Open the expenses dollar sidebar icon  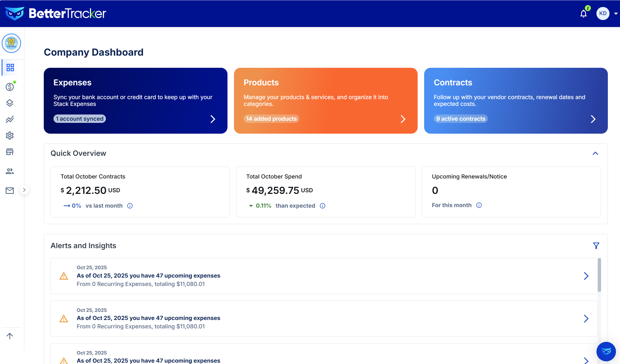coord(10,87)
